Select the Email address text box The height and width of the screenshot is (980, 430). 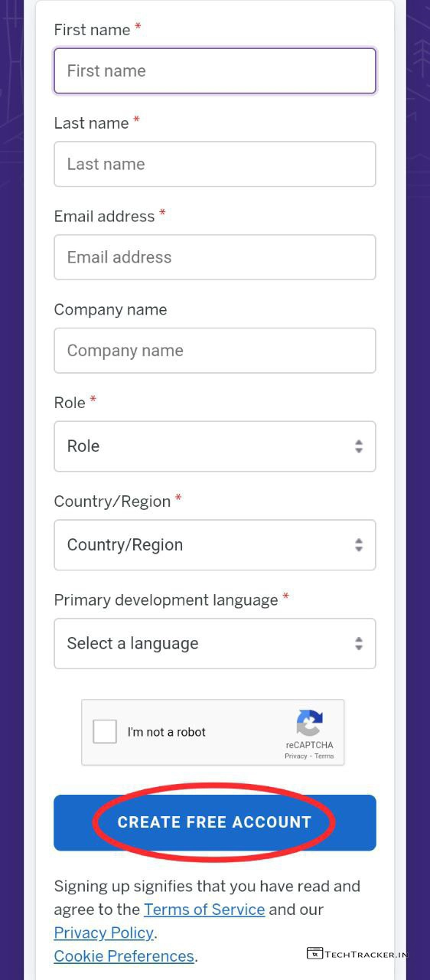(215, 257)
